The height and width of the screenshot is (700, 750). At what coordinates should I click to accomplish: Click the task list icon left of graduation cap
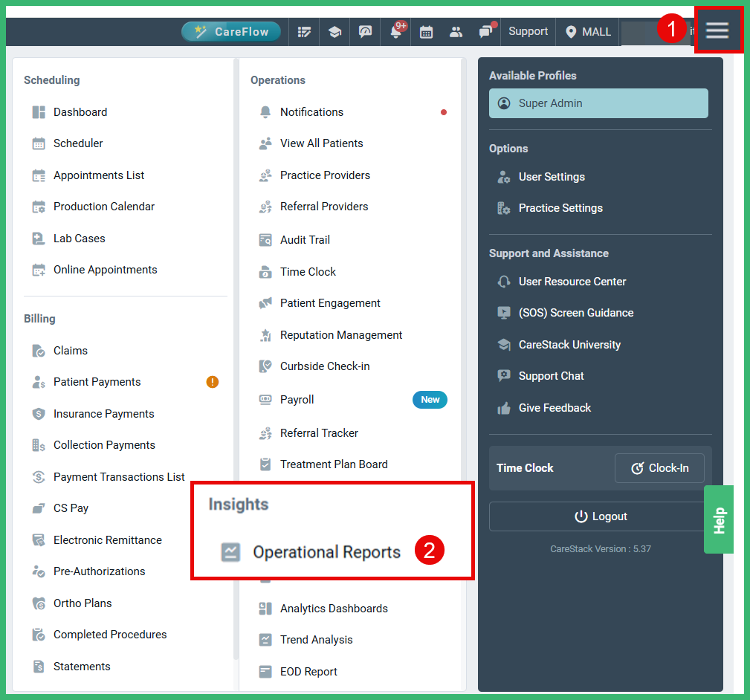[x=304, y=31]
